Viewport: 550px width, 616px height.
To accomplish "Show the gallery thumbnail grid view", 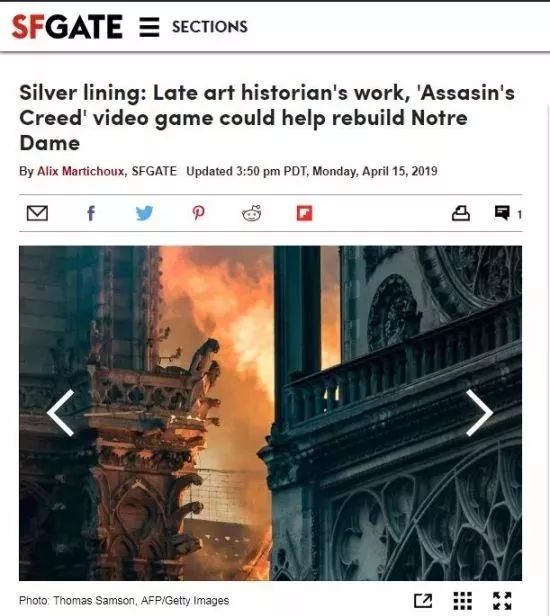I will (x=462, y=601).
